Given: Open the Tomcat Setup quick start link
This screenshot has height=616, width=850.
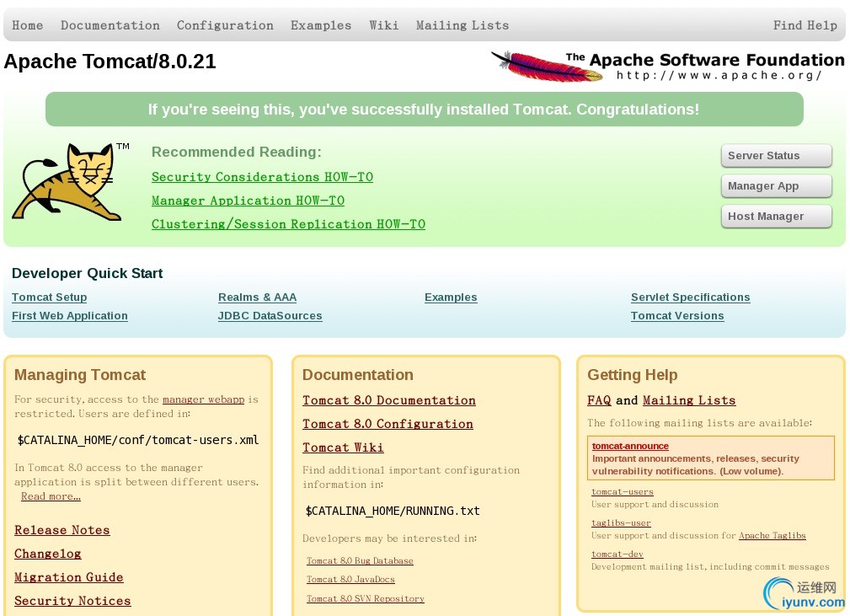Looking at the screenshot, I should coord(50,297).
